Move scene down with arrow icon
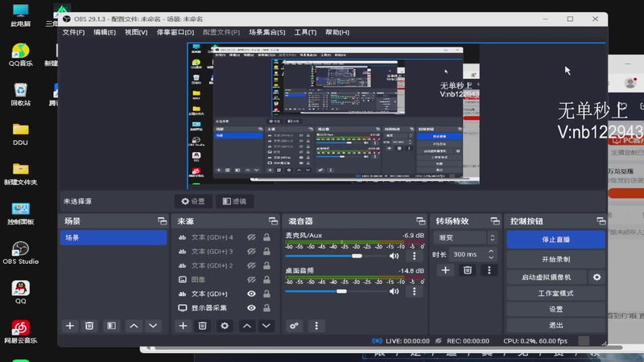 tap(153, 326)
